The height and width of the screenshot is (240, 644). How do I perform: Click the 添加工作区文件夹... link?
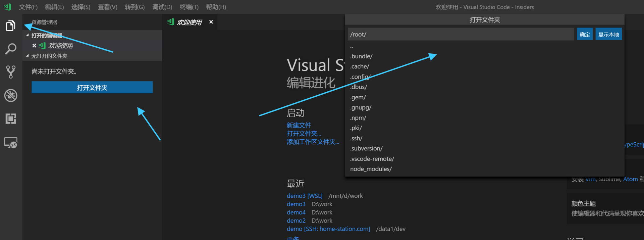click(x=313, y=142)
